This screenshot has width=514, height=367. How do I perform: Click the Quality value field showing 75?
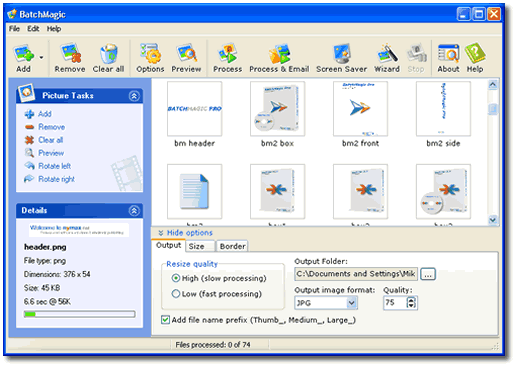click(395, 303)
